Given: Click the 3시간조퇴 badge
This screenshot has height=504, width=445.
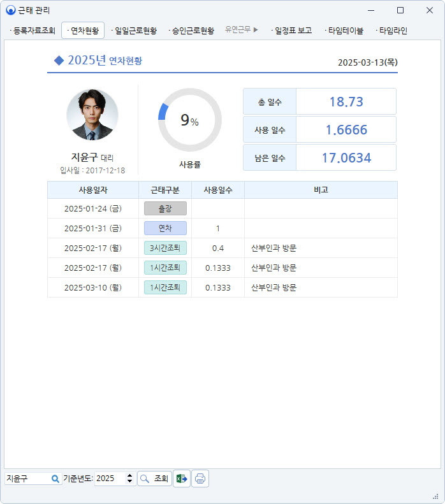Looking at the screenshot, I should (165, 248).
